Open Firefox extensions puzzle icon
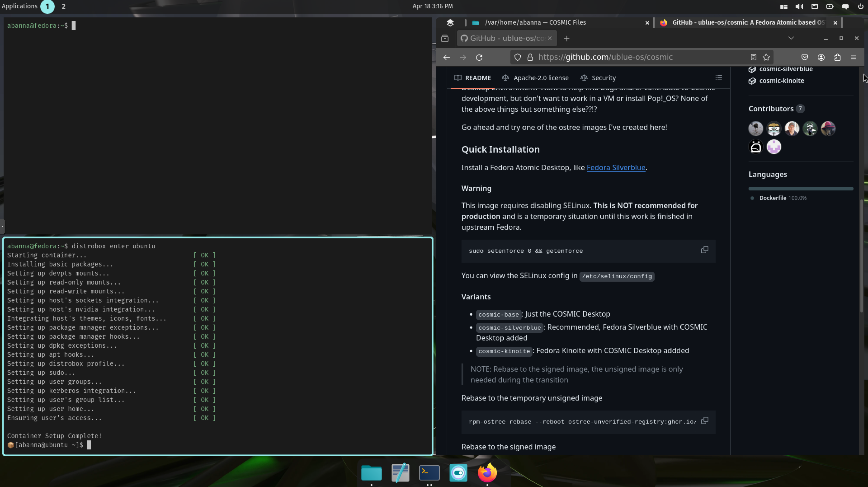This screenshot has width=868, height=487. (837, 57)
